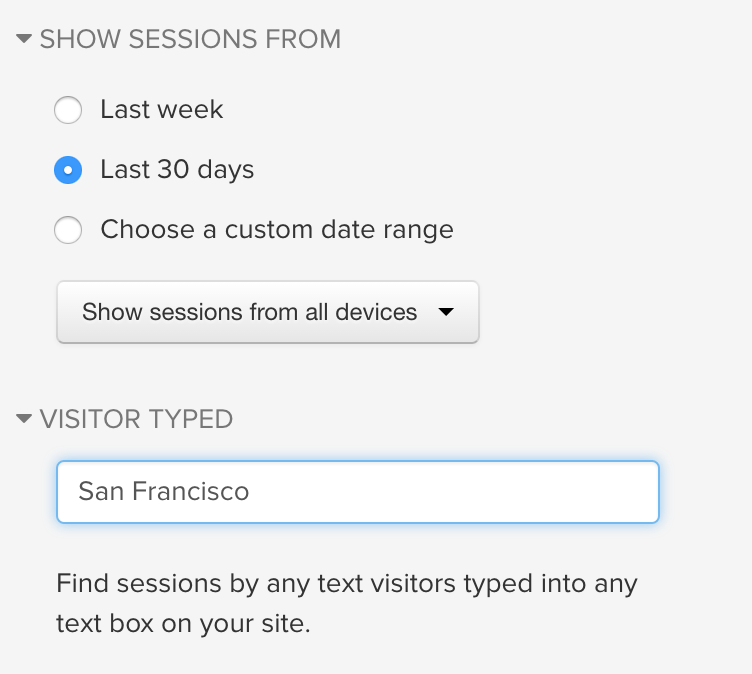Select the Last week radio button
This screenshot has width=752, height=674.
68,110
